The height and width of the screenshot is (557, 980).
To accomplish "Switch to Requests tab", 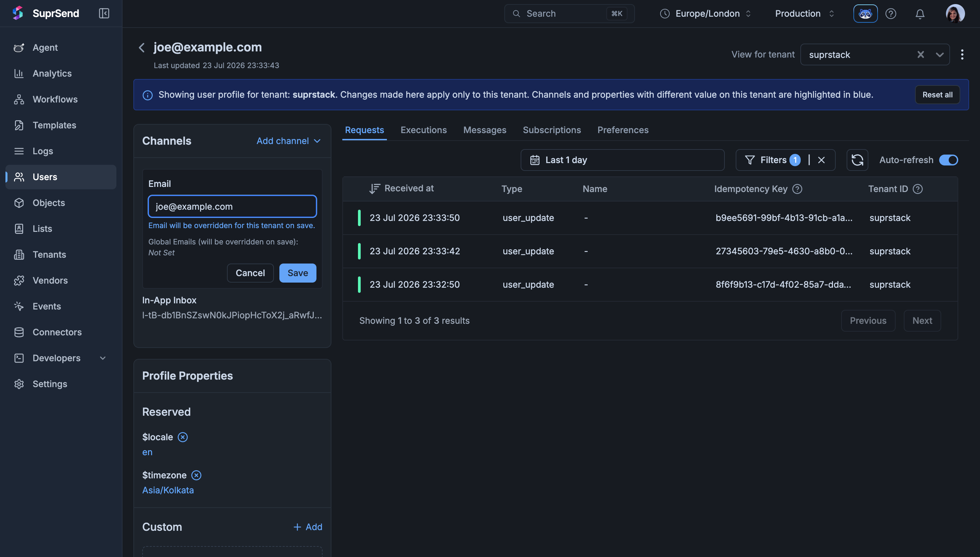I will tap(364, 130).
